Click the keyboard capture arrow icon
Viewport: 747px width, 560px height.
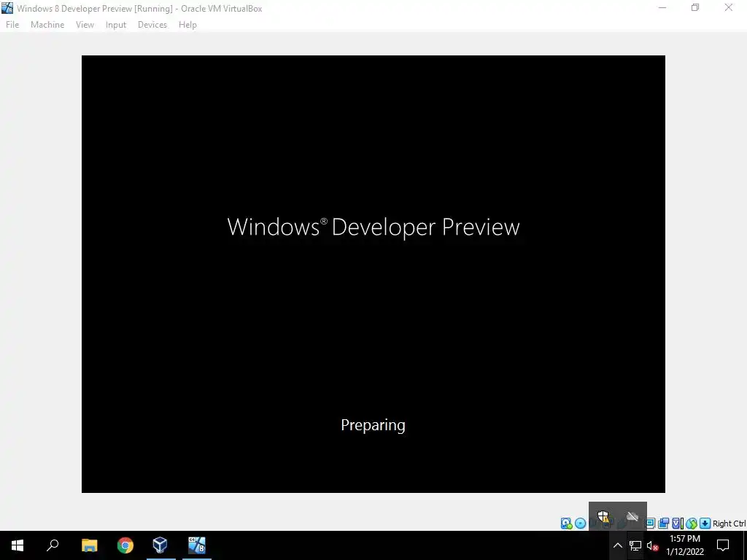coord(705,524)
